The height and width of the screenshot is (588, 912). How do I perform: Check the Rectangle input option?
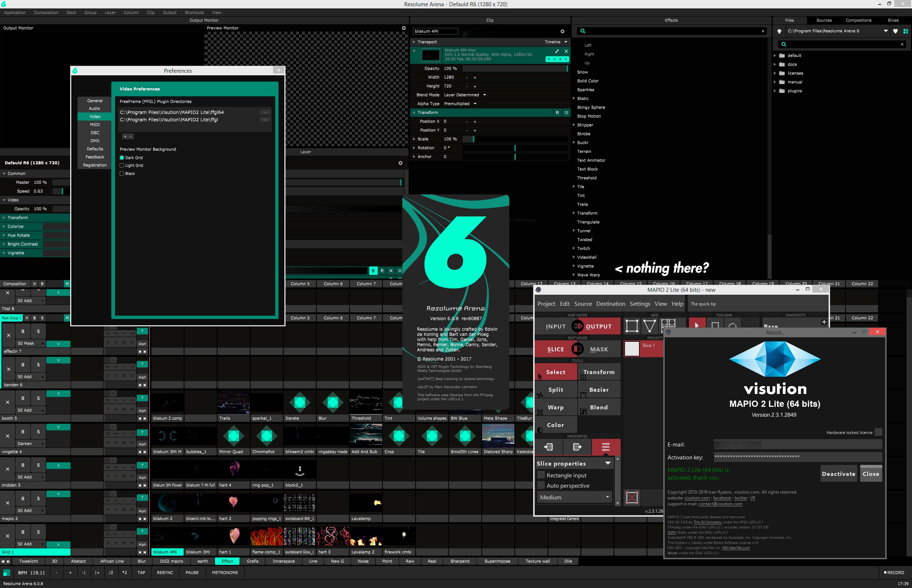tap(541, 475)
